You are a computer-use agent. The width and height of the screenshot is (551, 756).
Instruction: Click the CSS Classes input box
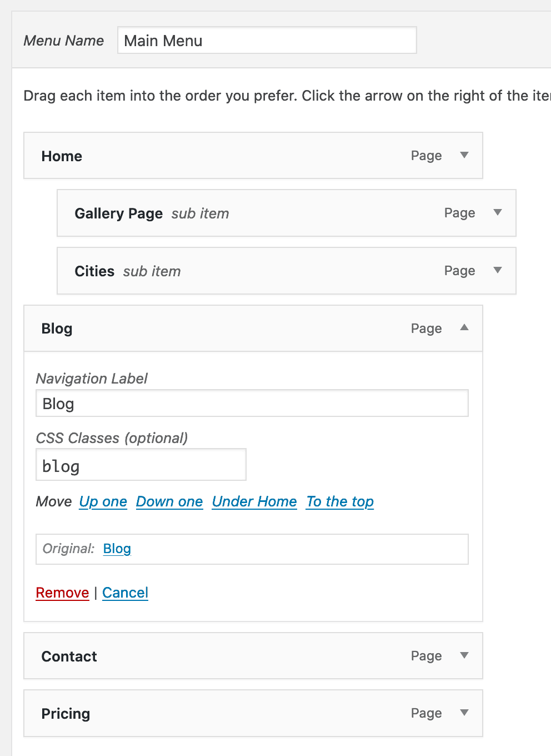point(141,464)
